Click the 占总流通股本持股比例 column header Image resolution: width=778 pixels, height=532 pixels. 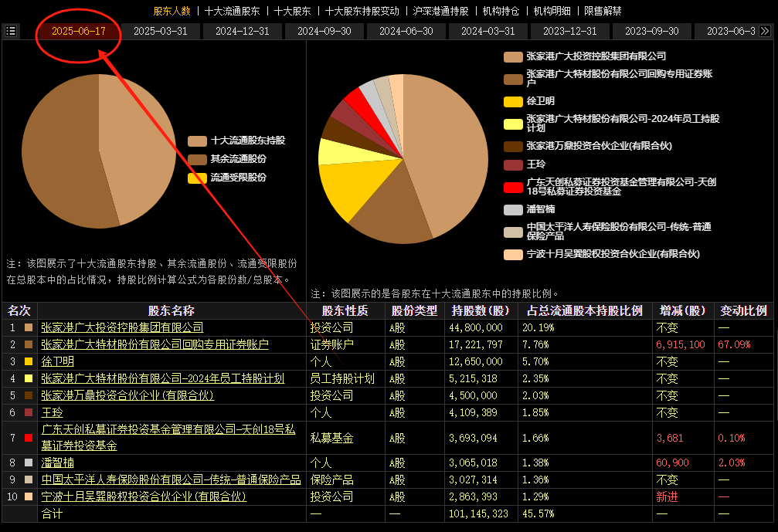(585, 311)
